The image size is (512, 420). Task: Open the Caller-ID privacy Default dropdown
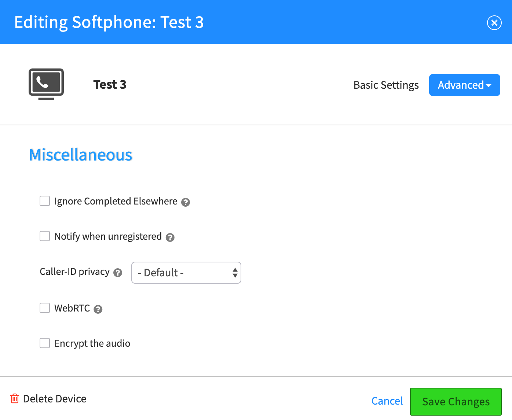tap(186, 273)
